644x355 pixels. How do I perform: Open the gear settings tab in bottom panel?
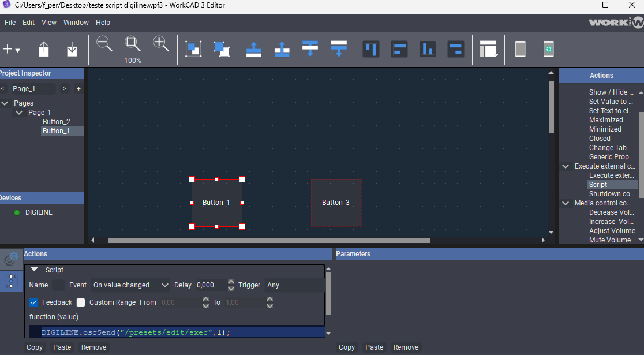[x=11, y=259]
